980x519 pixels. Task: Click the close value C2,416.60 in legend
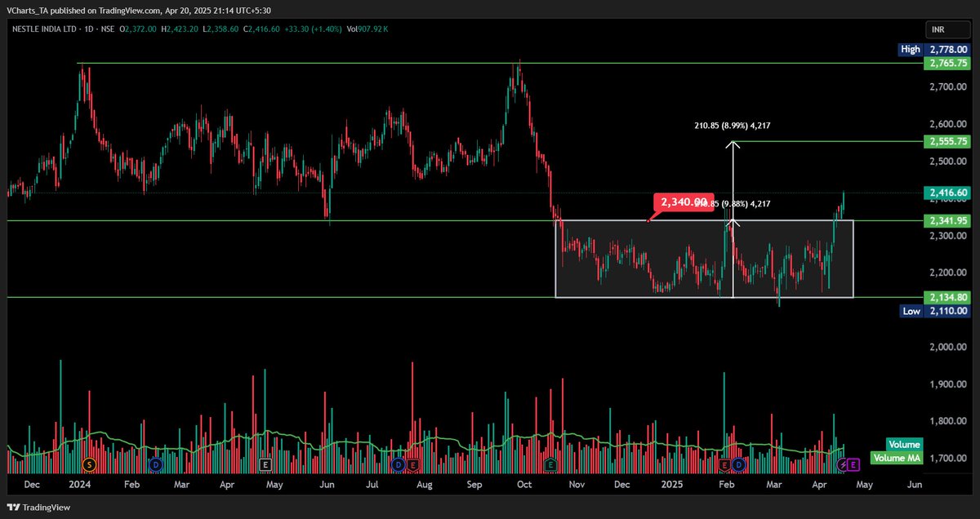click(x=261, y=29)
